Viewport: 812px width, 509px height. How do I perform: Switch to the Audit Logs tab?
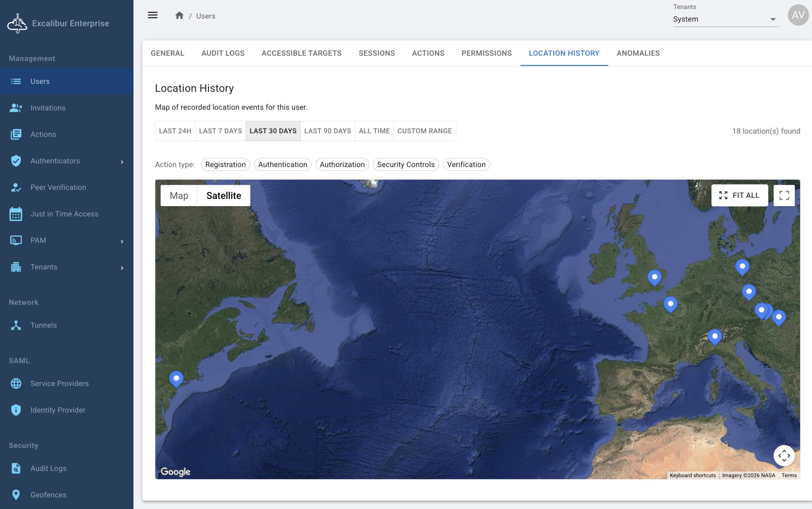coord(223,53)
